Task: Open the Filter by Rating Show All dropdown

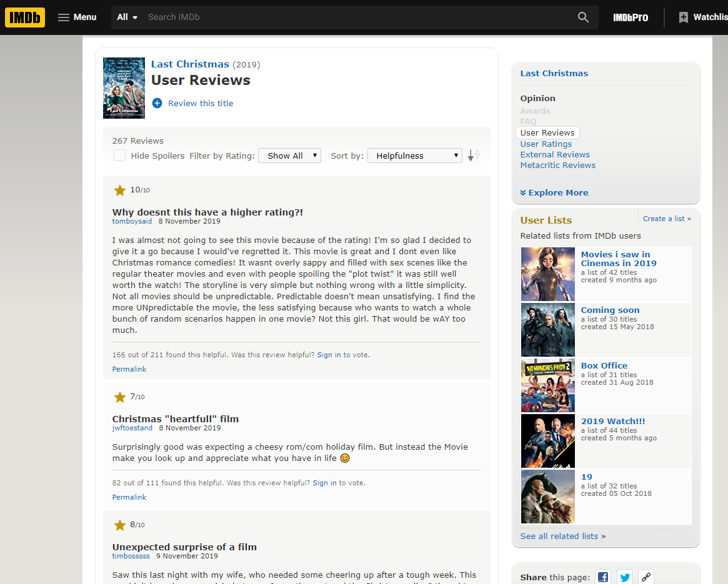Action: tap(289, 156)
